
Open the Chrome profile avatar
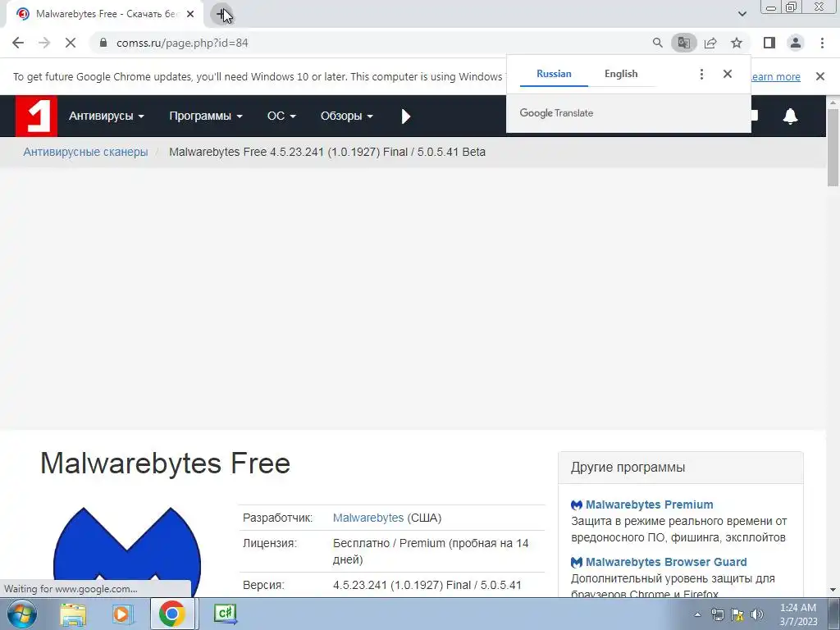coord(796,43)
